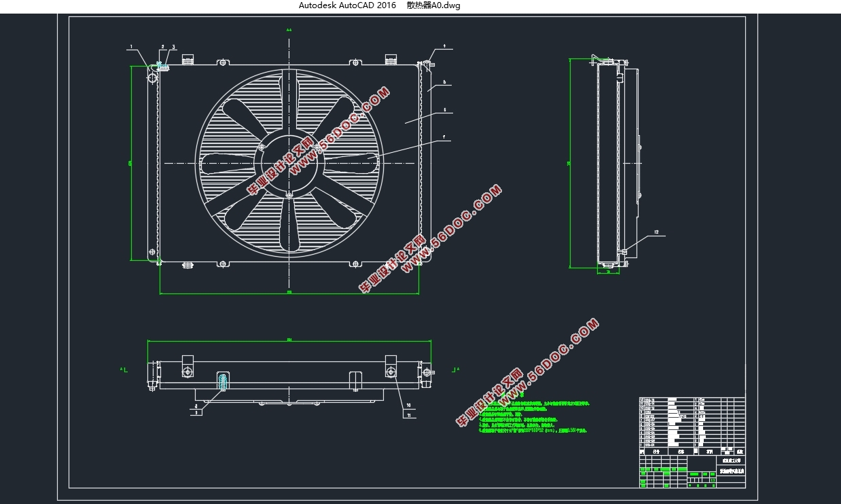Viewport: 841px width, 504px height.
Task: Select the filler cap circle at top-left corner
Action: tap(153, 77)
